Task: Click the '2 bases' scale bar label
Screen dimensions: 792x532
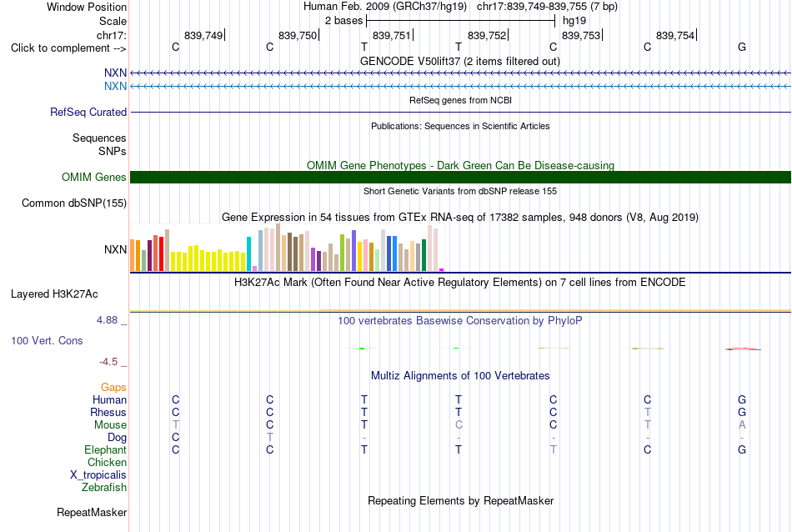Action: 343,21
